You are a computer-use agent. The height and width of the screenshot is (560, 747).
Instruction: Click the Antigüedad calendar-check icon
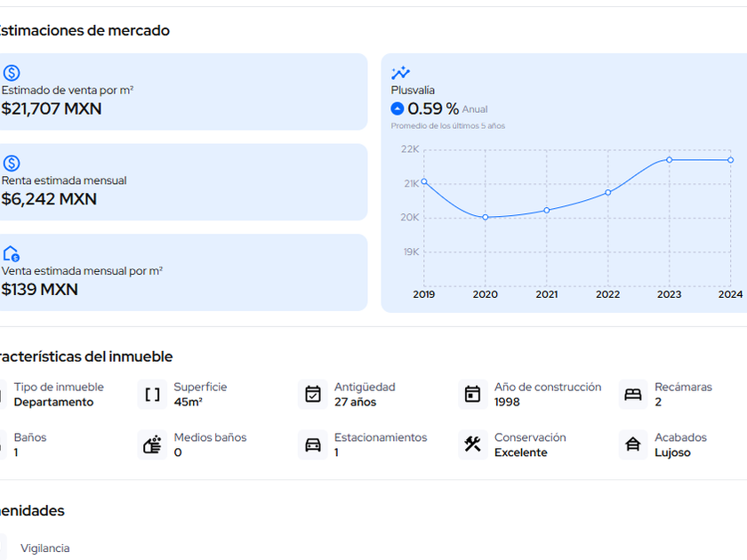(313, 395)
